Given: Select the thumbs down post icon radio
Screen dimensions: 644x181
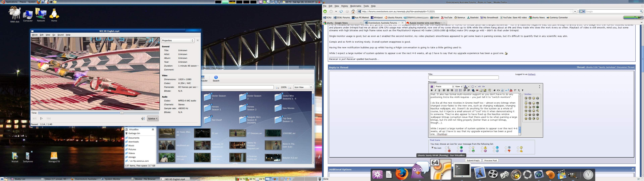Looking at the screenshot, I should [x=506, y=151].
